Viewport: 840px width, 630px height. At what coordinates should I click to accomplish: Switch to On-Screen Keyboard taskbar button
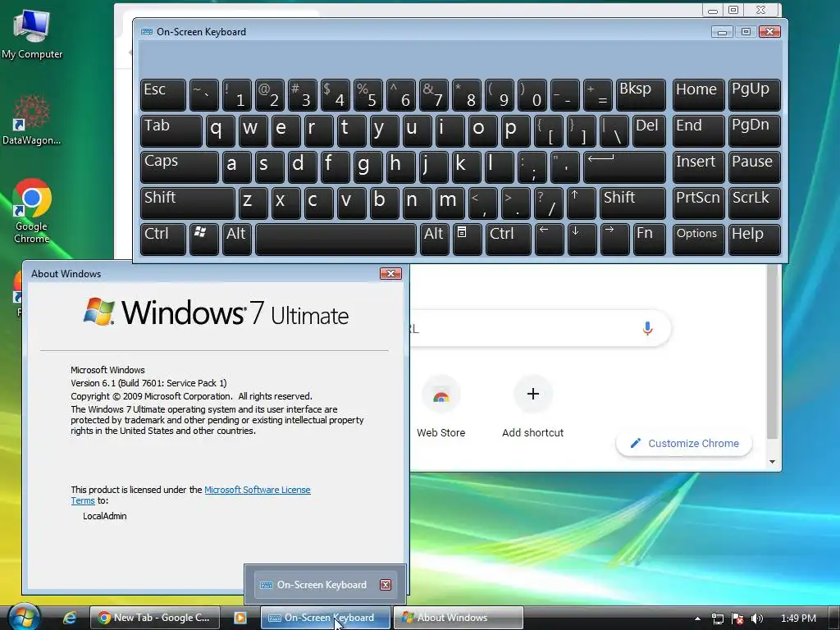[x=325, y=618]
